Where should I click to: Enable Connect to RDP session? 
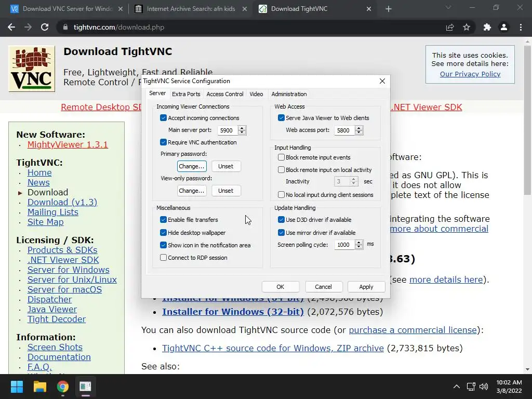coord(163,258)
